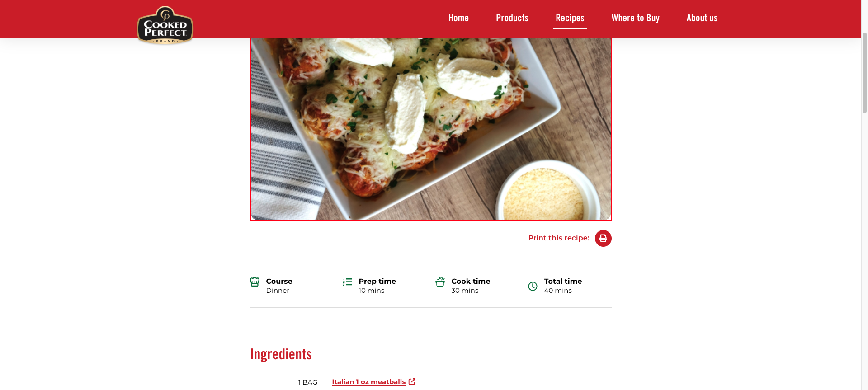Open the Home menu item

(458, 18)
